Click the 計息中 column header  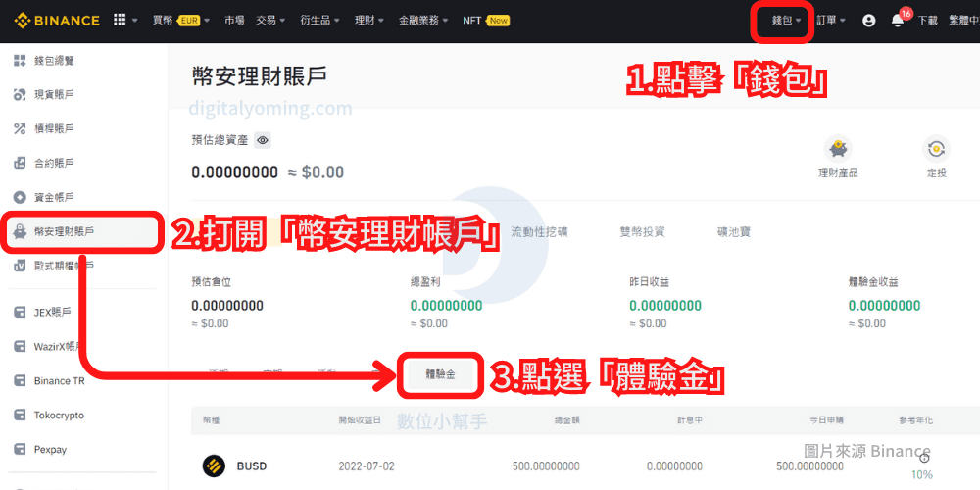tap(690, 420)
